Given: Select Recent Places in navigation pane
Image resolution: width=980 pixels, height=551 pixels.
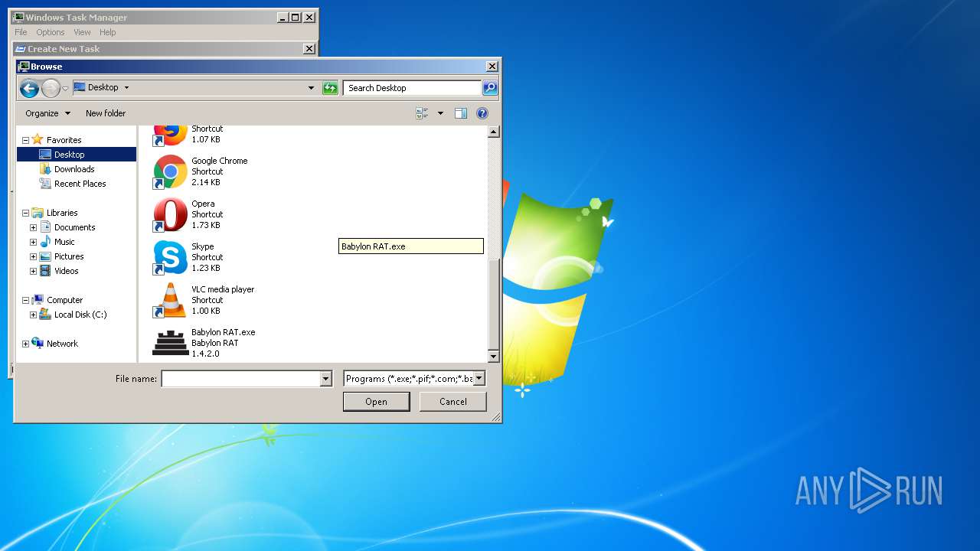Looking at the screenshot, I should (x=80, y=184).
